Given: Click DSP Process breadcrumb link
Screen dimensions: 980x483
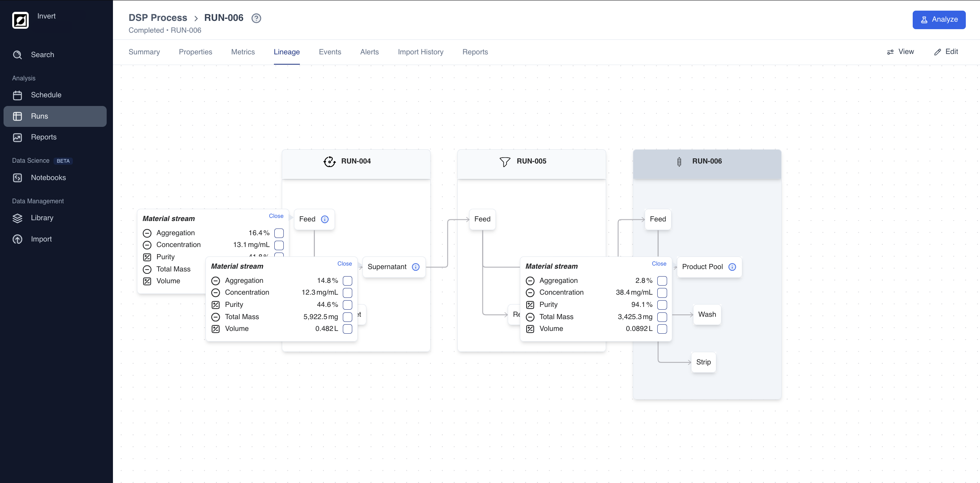Looking at the screenshot, I should click(x=158, y=18).
